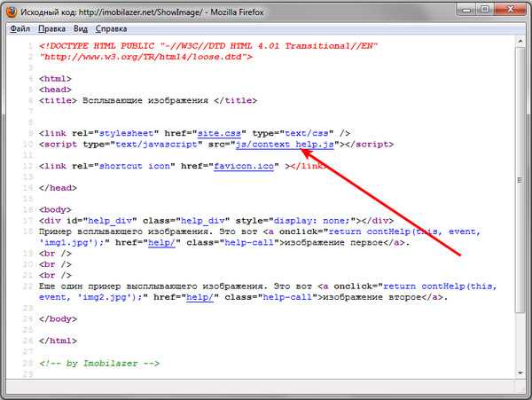Click the <head> opening tag
The height and width of the screenshot is (400, 532).
[x=55, y=90]
